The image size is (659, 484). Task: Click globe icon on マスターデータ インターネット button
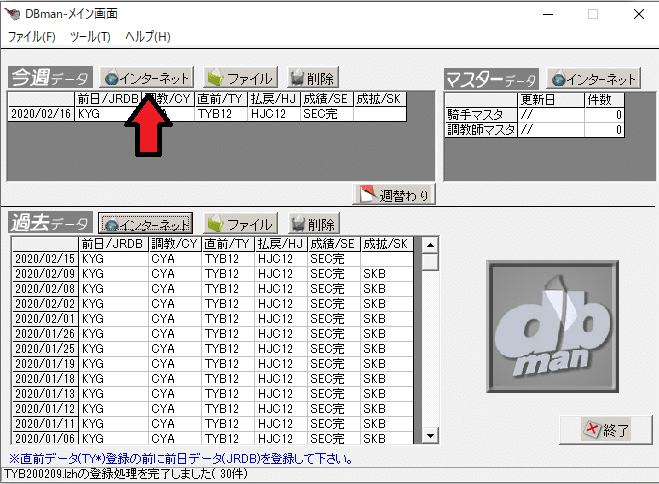(x=559, y=79)
